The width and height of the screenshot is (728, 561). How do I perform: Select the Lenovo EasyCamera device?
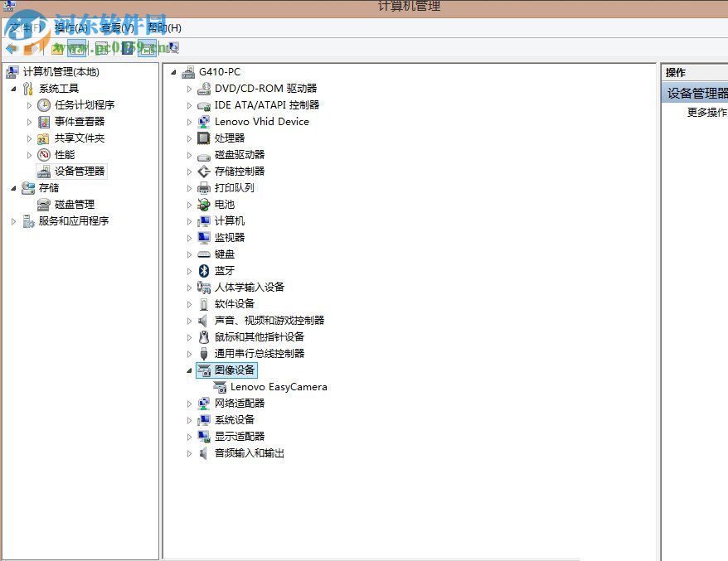(x=279, y=386)
